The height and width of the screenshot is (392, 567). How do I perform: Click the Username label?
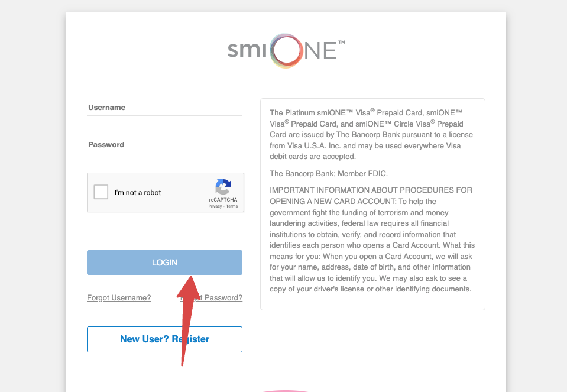click(106, 108)
